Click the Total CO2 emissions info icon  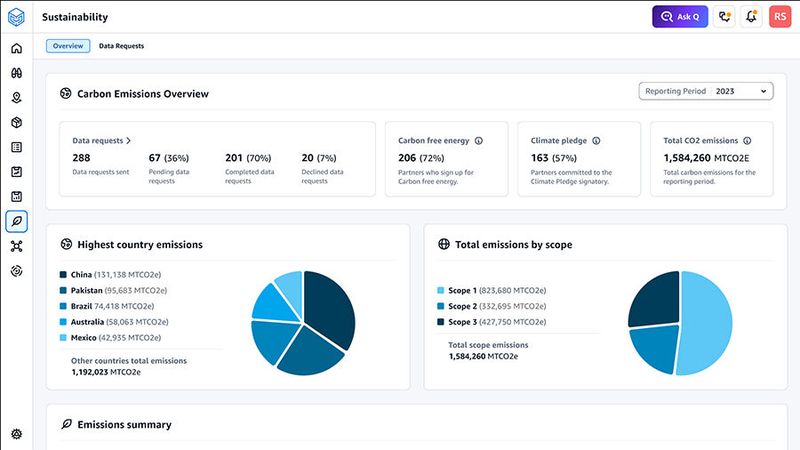coord(747,141)
